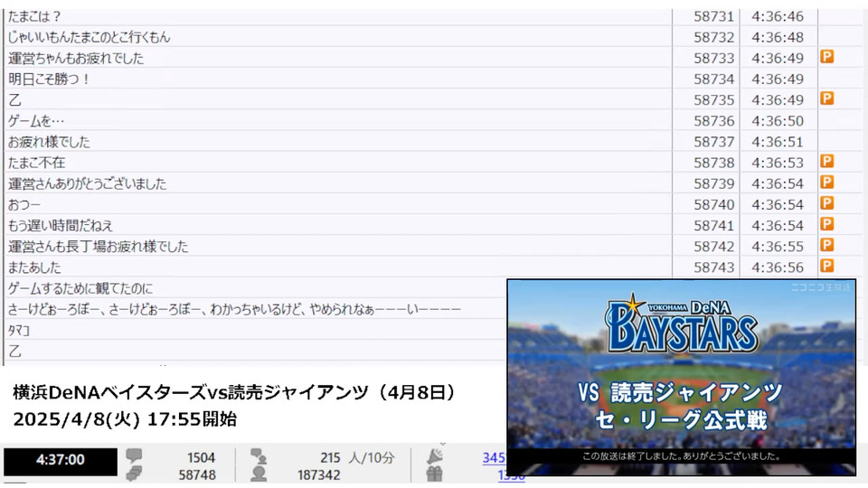The width and height of the screenshot is (868, 488).
Task: Click the broadcast title '横浜DeNAベイスターズvs読売ジャイアンツ'
Action: [191, 392]
